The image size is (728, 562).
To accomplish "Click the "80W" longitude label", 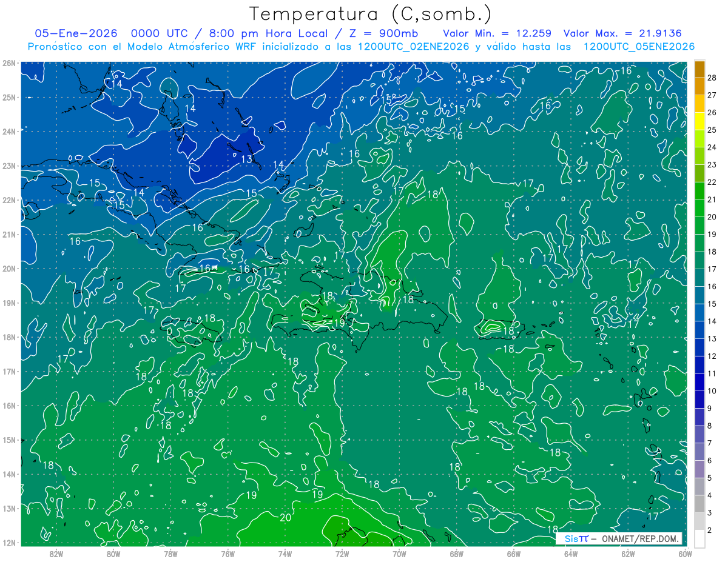I will click(x=113, y=553).
